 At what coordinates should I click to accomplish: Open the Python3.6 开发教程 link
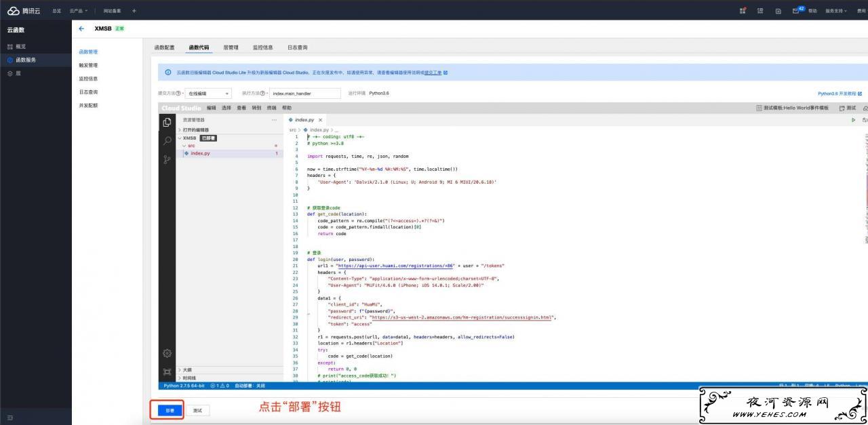click(840, 94)
